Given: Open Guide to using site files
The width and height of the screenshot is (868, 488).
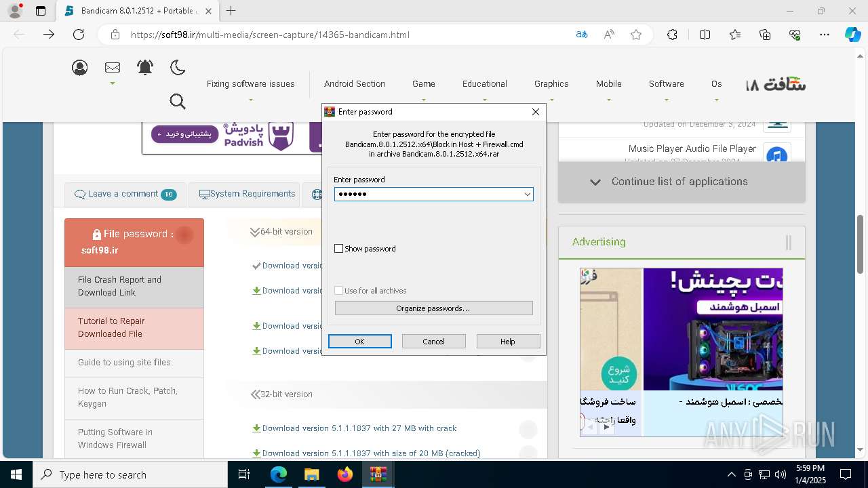Looking at the screenshot, I should click(x=134, y=363).
